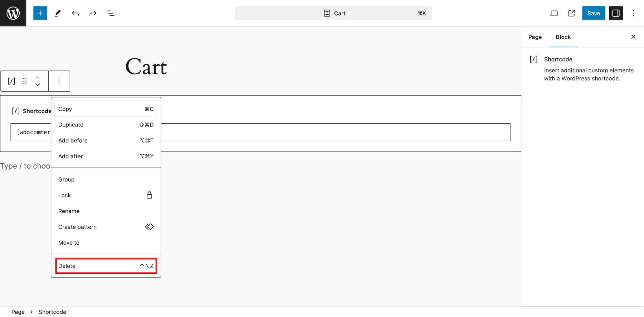644x317 pixels.
Task: Click the Shortcode icon in the block toolbar
Action: tap(11, 81)
